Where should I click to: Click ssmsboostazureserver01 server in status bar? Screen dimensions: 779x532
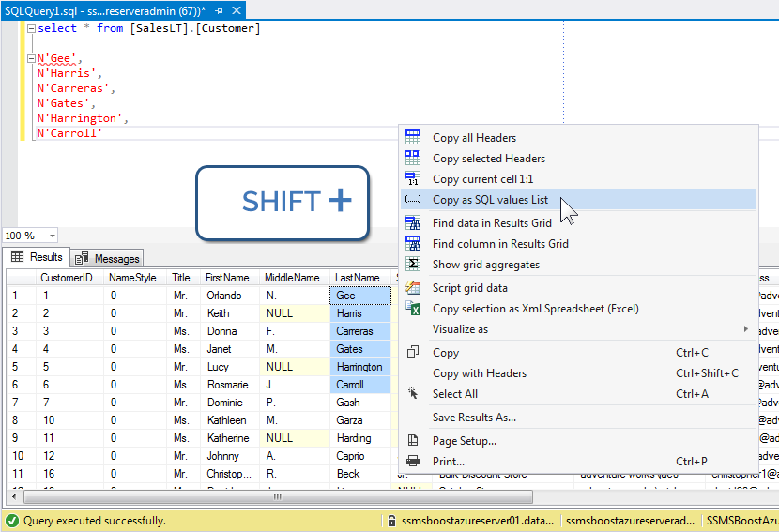[x=477, y=521]
